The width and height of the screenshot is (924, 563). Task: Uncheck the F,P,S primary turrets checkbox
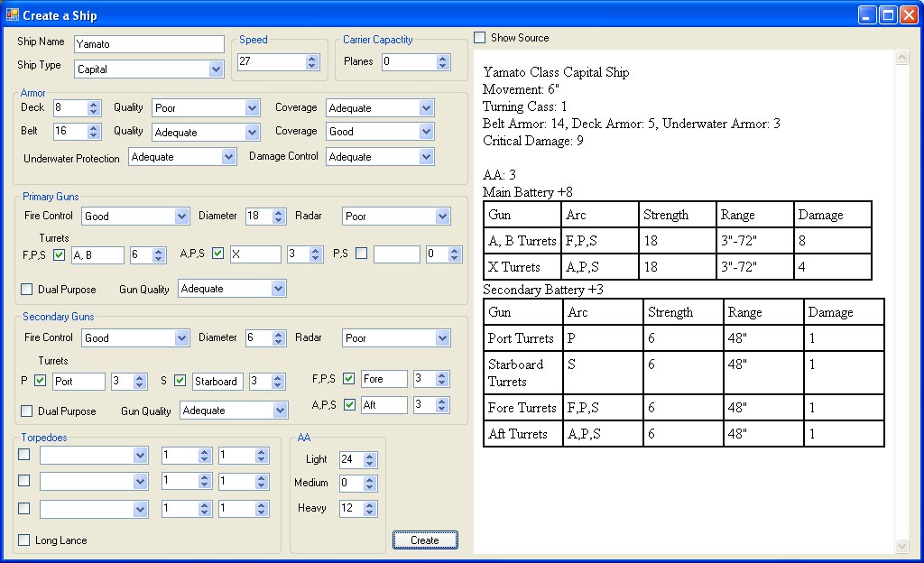coord(59,254)
